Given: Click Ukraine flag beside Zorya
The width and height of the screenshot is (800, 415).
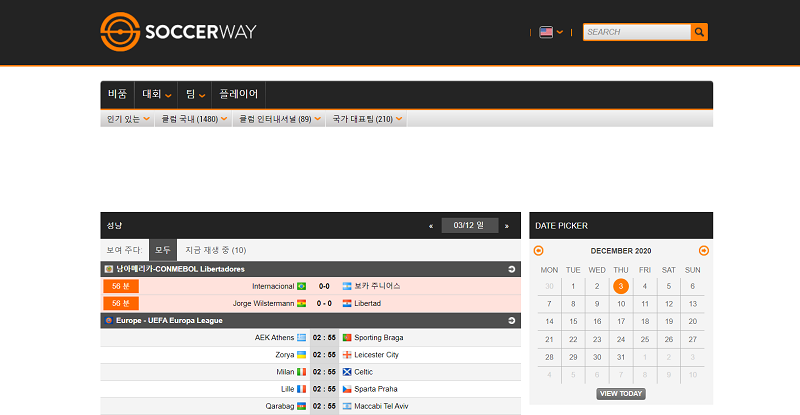Looking at the screenshot, I should [x=302, y=355].
